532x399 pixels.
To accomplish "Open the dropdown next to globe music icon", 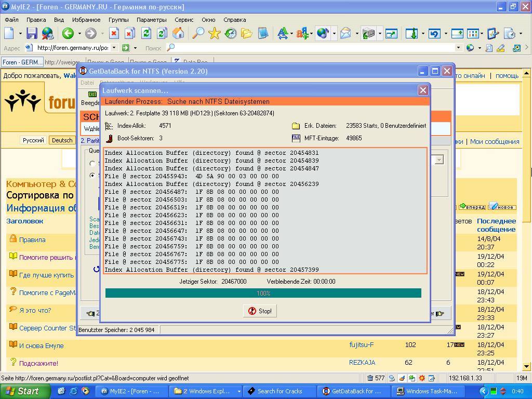I will point(334,34).
